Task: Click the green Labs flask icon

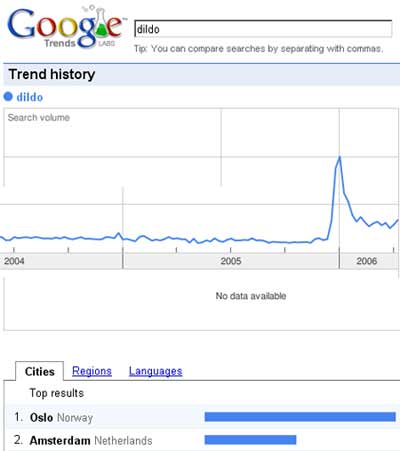Action: point(101,23)
